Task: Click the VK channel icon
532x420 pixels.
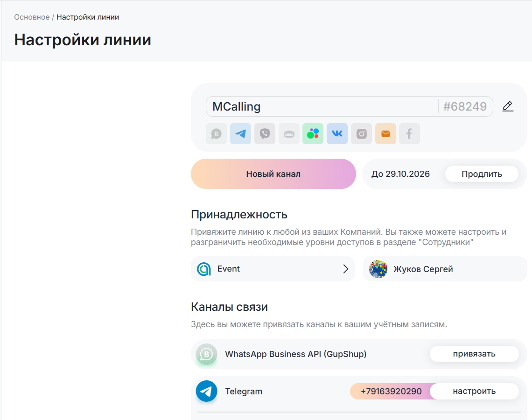Action: (x=337, y=134)
